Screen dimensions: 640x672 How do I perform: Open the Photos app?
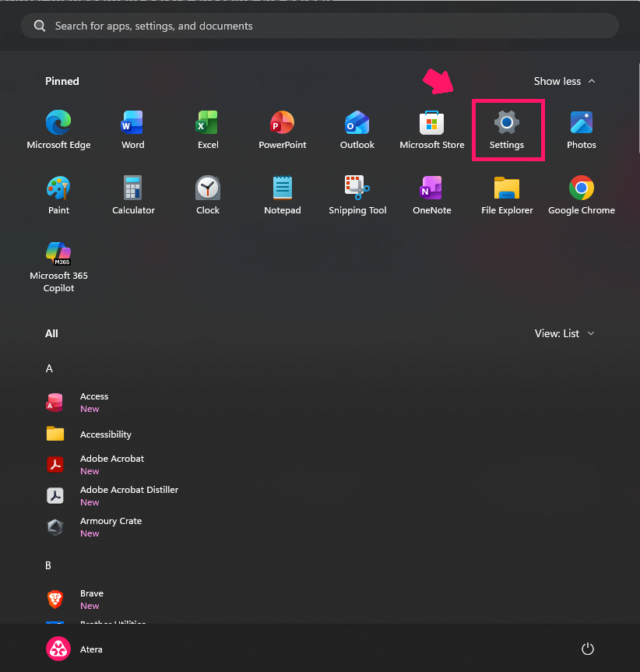tap(582, 129)
